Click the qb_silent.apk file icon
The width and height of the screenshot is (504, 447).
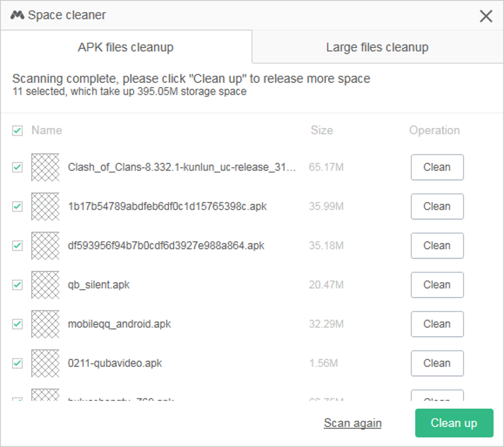45,285
